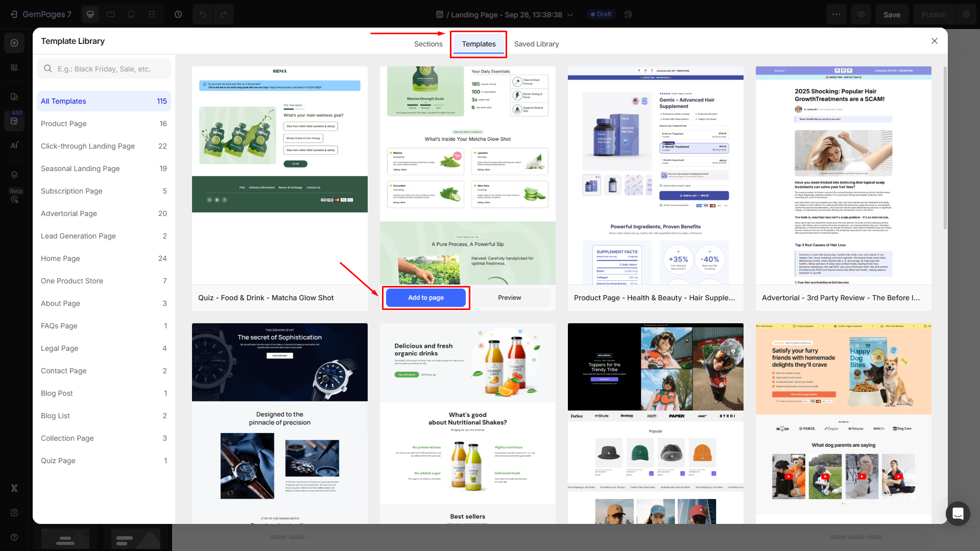
Task: Switch to the Sections tab
Action: point(428,44)
